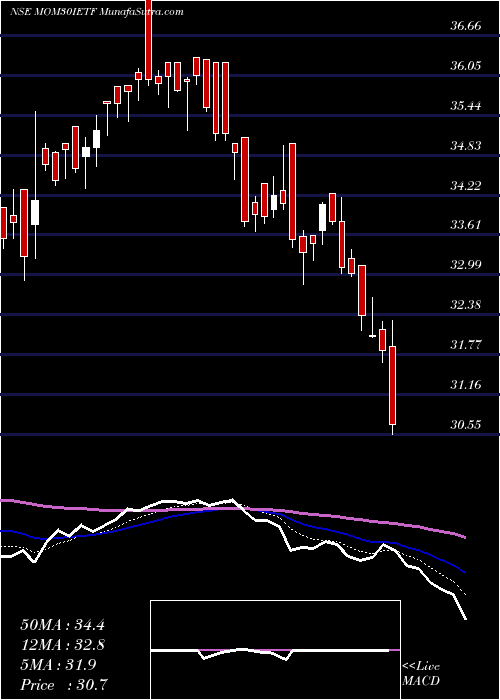Click the 36.05 price axis label

(x=466, y=66)
